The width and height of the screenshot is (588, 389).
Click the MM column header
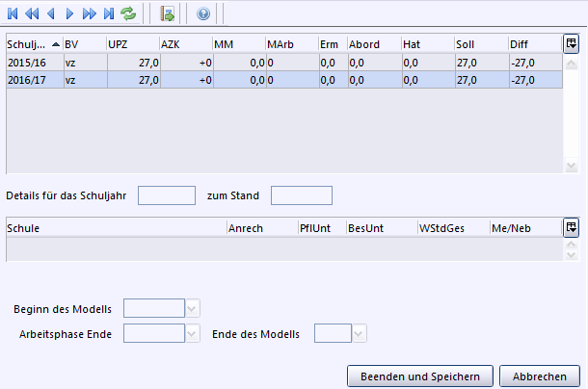(239, 44)
